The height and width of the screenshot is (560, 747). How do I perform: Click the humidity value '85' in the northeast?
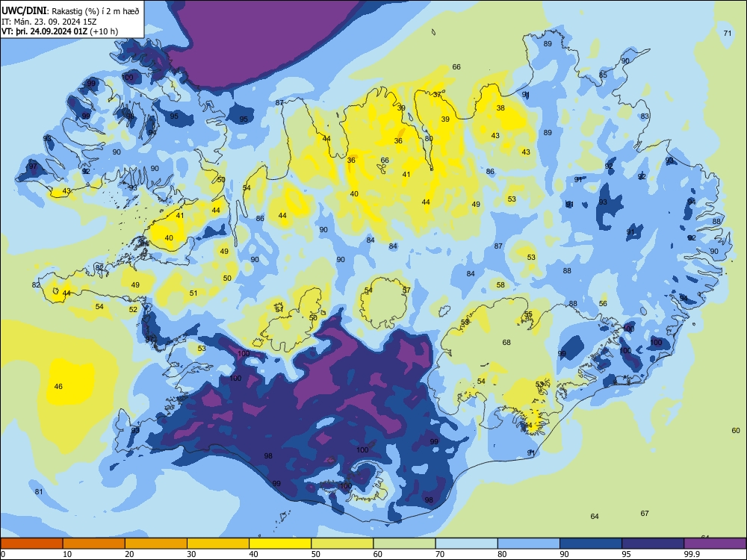point(603,75)
